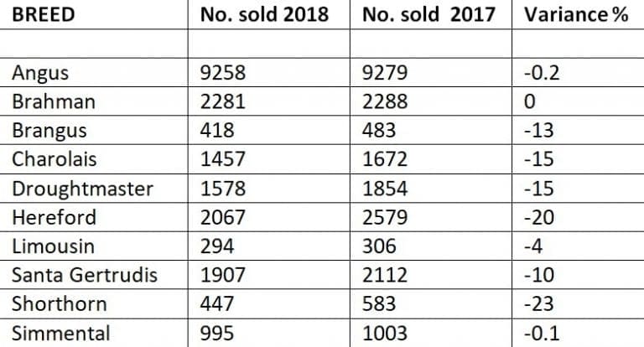Click the Simmental 2017 value 1003
644x347 pixels.
pyautogui.click(x=385, y=333)
